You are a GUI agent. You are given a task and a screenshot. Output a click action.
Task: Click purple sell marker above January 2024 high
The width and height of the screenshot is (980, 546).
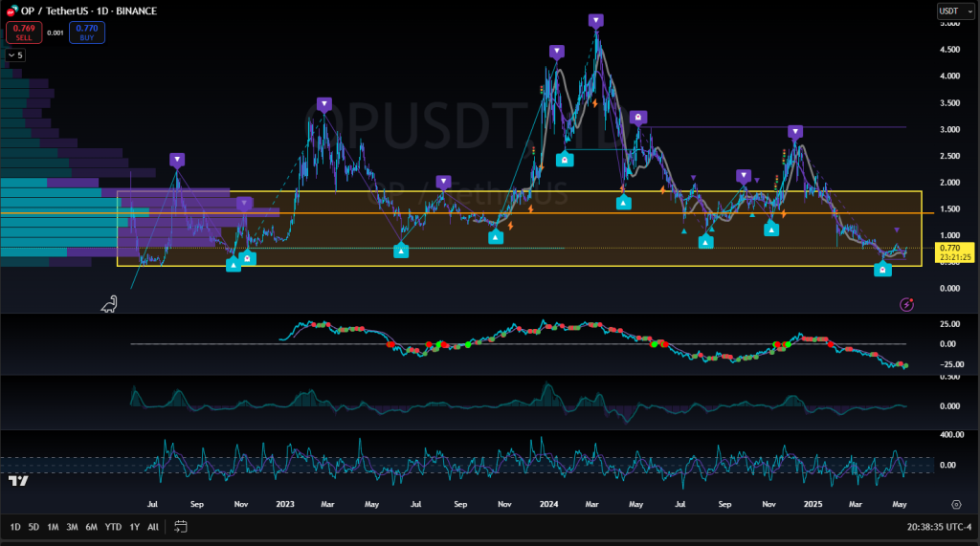pyautogui.click(x=557, y=52)
